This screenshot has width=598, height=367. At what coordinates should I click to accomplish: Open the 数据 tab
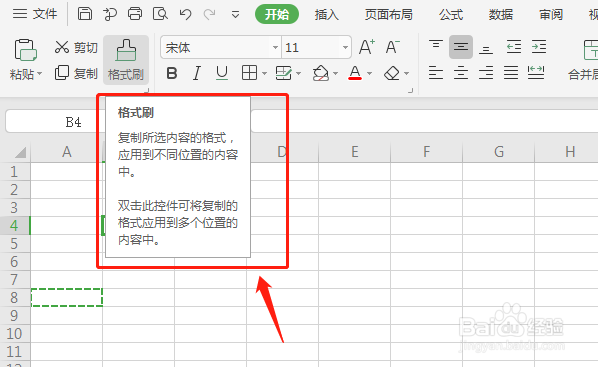501,14
